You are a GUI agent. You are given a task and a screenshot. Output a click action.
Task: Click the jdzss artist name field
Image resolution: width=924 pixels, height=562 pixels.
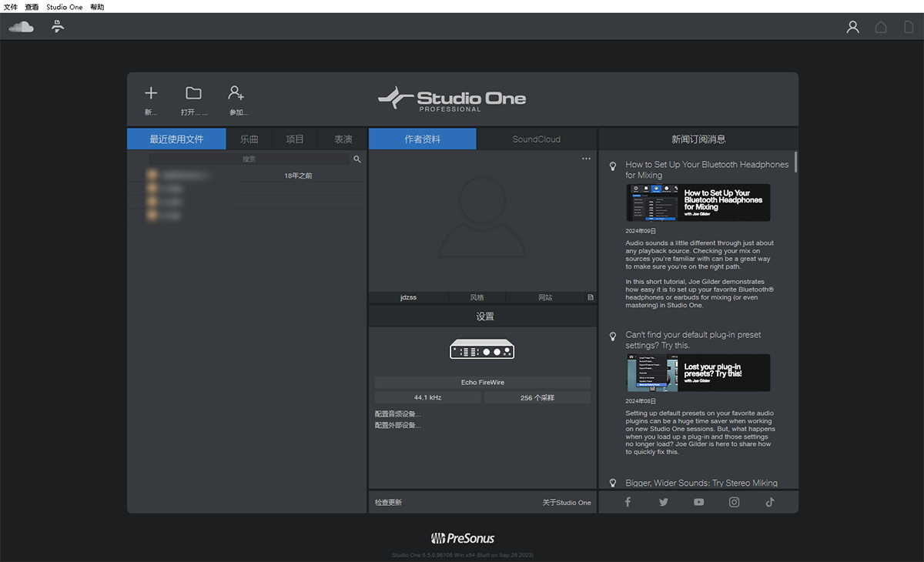point(408,297)
